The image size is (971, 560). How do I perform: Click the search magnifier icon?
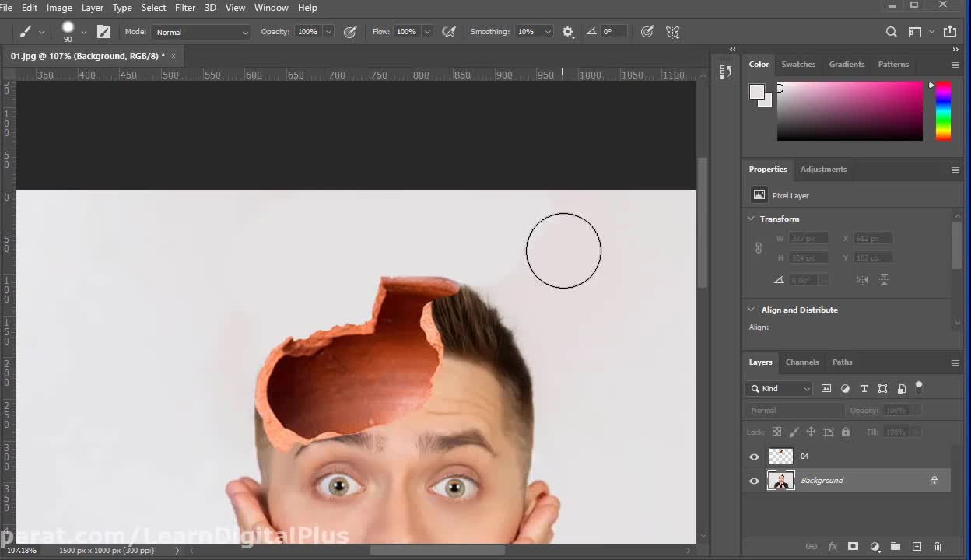click(892, 32)
